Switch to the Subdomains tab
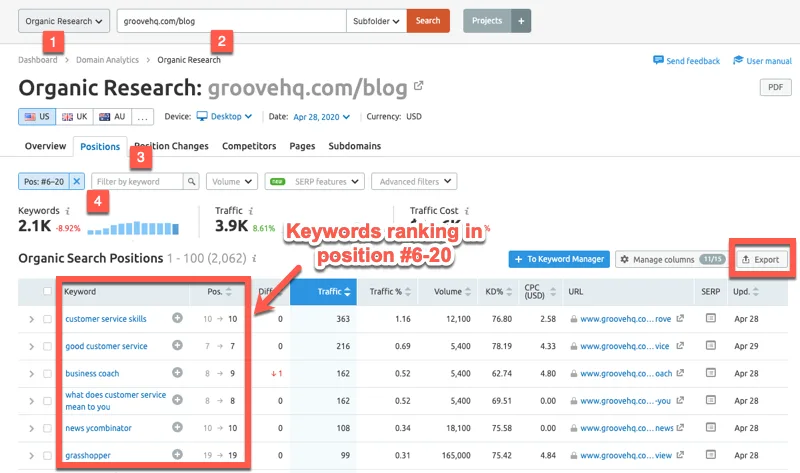Viewport: 800px width, 473px height. [355, 146]
